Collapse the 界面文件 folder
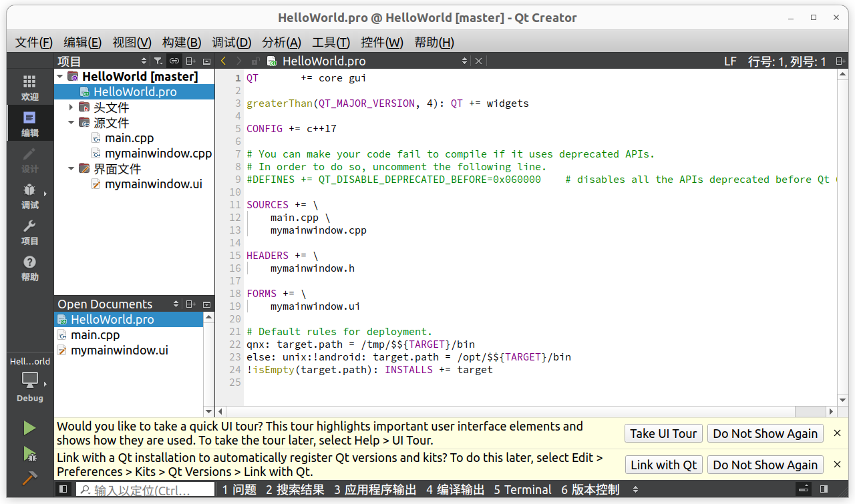This screenshot has width=855, height=504. 71,169
